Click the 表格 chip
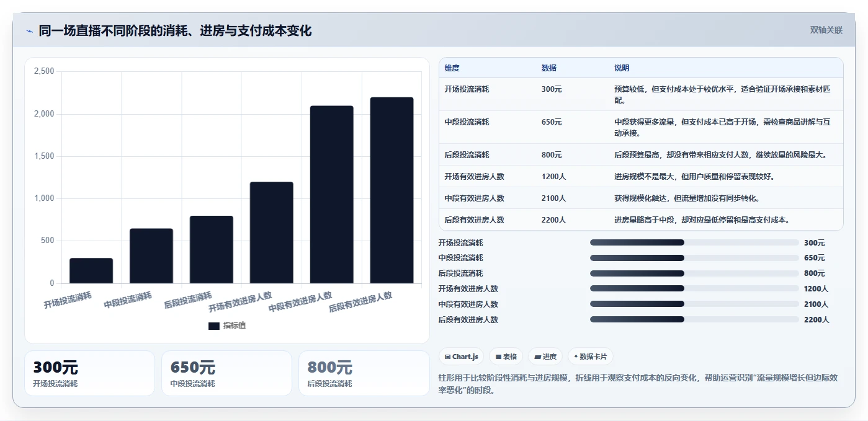 pyautogui.click(x=506, y=357)
